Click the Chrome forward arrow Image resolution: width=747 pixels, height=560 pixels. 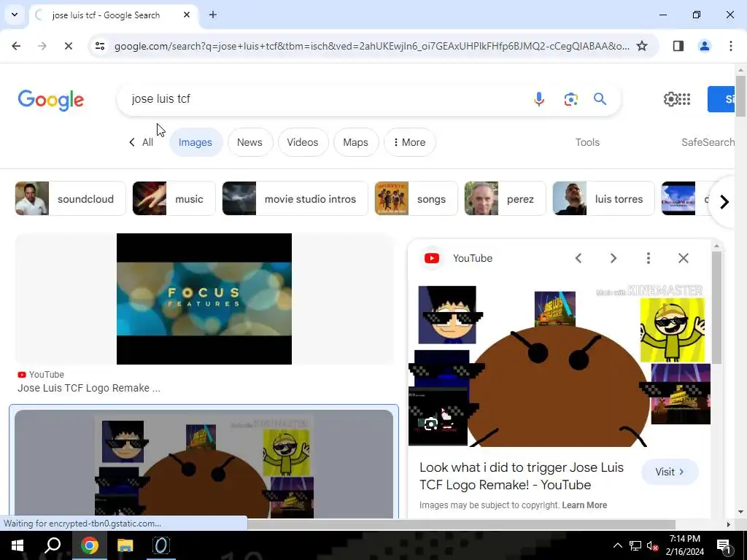(42, 46)
